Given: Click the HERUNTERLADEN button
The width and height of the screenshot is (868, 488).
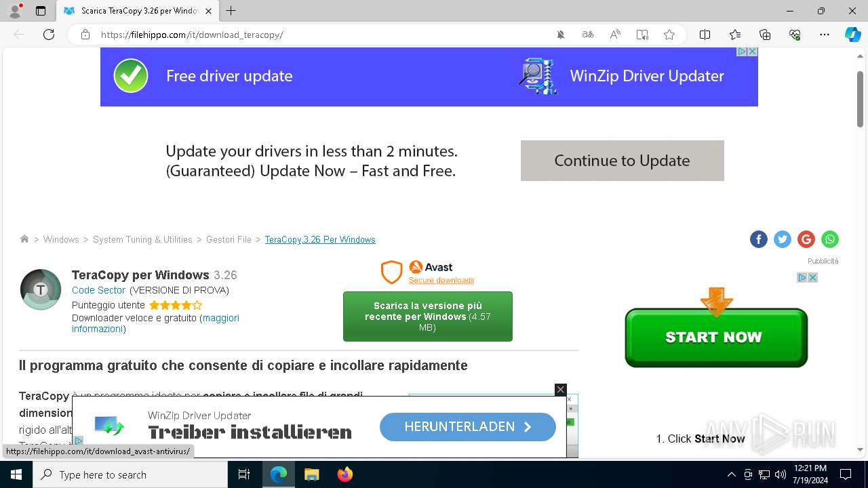Looking at the screenshot, I should tap(468, 427).
